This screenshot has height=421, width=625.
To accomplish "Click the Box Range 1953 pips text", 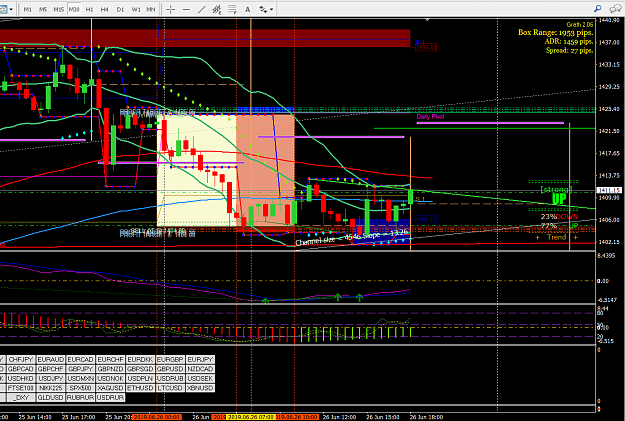I will pos(556,32).
